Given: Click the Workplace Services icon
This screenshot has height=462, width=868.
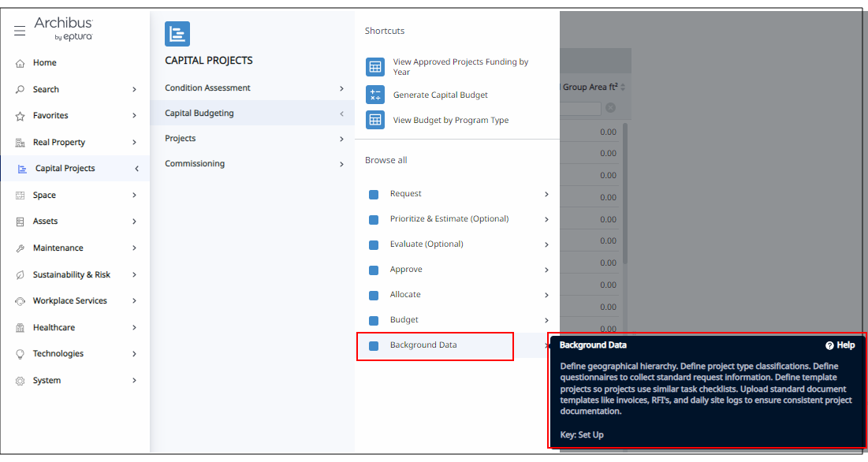Looking at the screenshot, I should [x=20, y=301].
